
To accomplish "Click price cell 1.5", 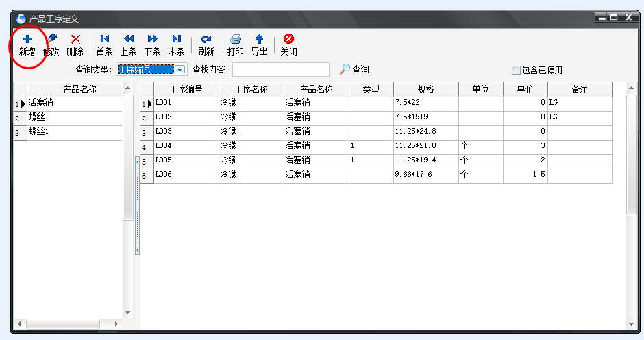I will click(x=525, y=175).
